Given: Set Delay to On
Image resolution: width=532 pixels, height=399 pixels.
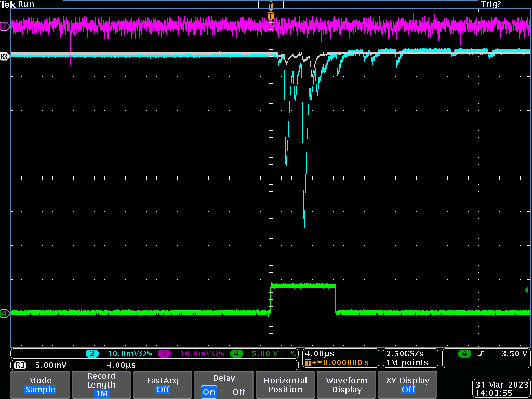Looking at the screenshot, I should (209, 392).
